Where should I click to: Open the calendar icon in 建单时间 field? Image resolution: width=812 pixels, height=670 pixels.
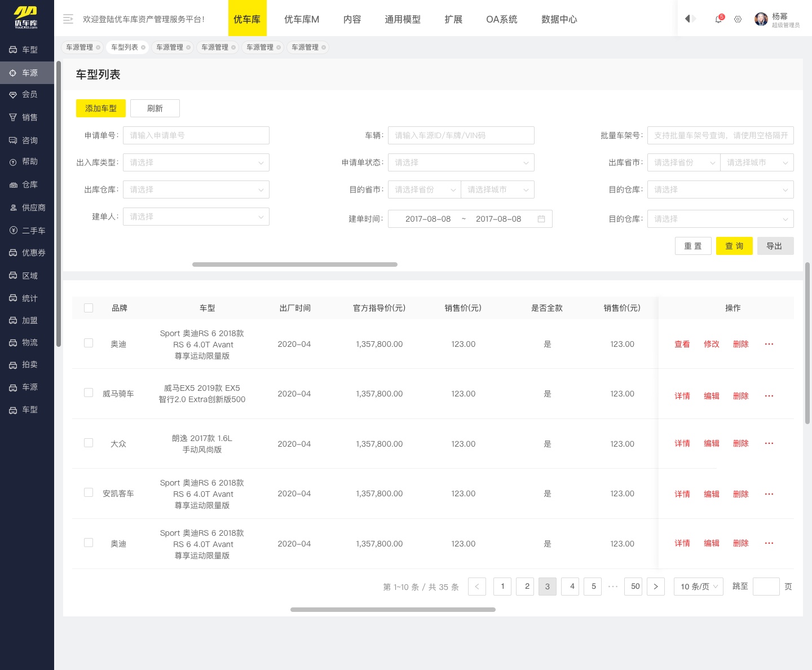(541, 219)
